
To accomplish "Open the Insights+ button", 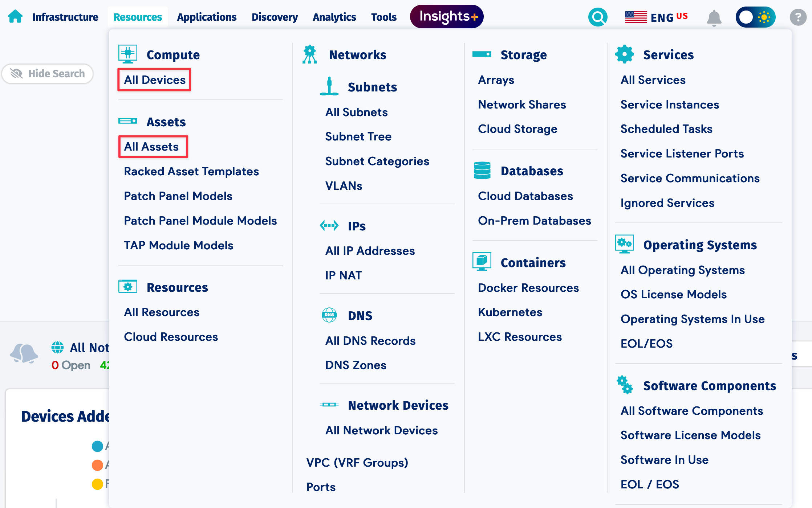I will [447, 17].
